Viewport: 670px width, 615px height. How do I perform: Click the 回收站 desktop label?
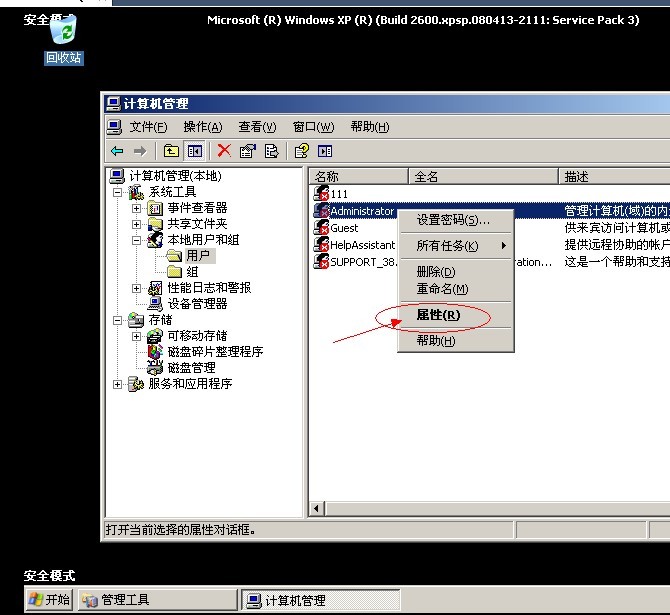point(64,58)
